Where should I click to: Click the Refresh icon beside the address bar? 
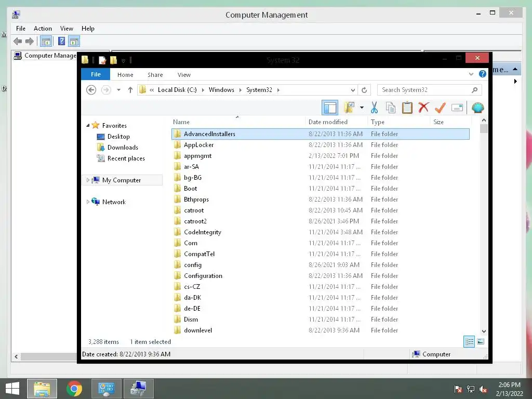pyautogui.click(x=364, y=90)
